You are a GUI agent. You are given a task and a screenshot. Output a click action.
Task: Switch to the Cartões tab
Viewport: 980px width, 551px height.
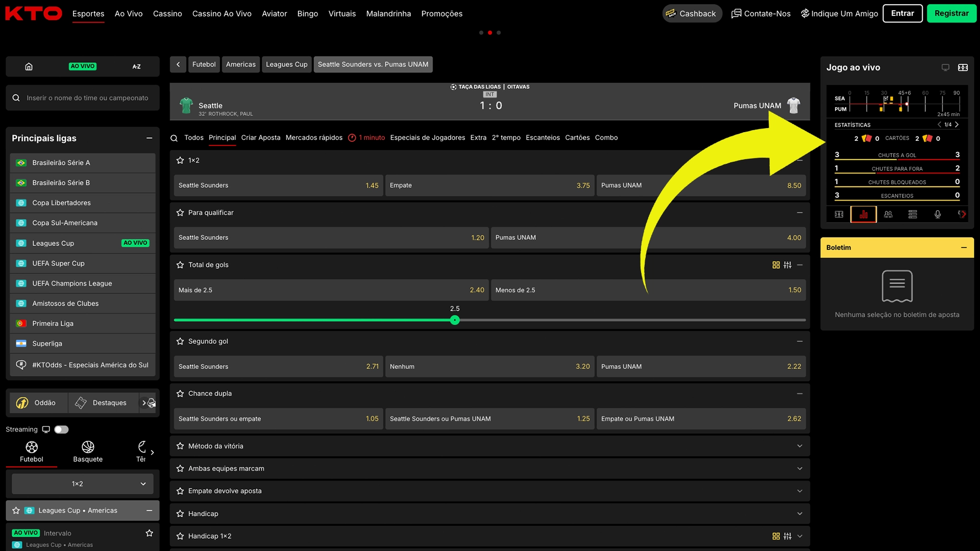(577, 138)
